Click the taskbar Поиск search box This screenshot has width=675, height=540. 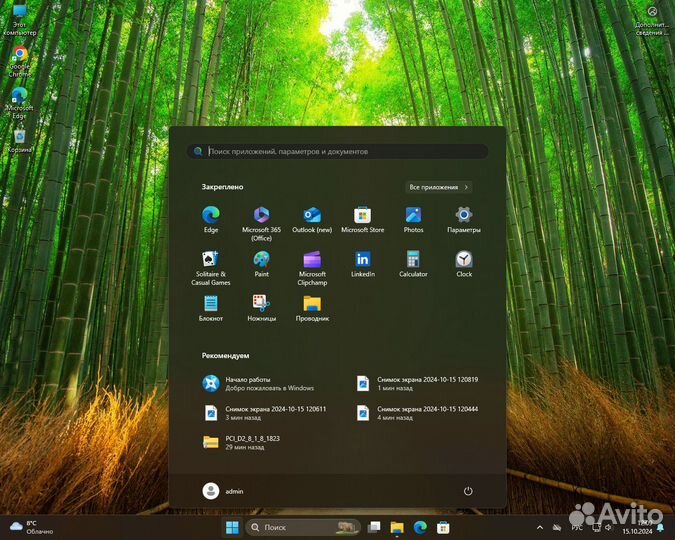click(x=303, y=527)
